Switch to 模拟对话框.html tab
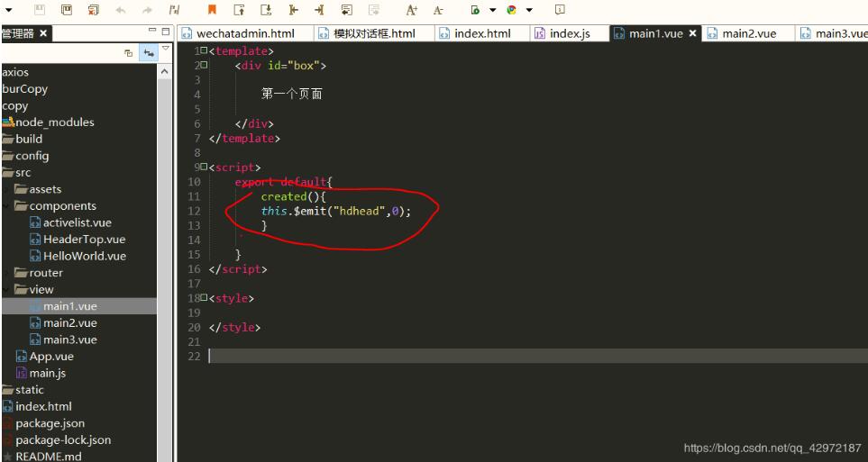The height and width of the screenshot is (462, 868). 374,33
